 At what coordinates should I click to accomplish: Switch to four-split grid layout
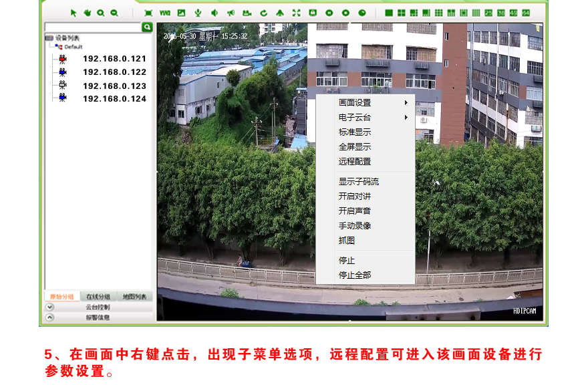tap(402, 13)
